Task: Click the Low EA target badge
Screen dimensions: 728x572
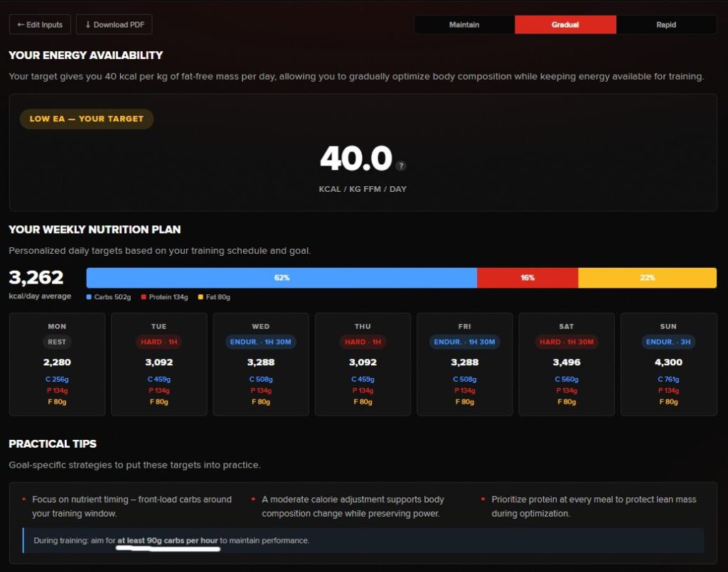Action: pos(87,119)
